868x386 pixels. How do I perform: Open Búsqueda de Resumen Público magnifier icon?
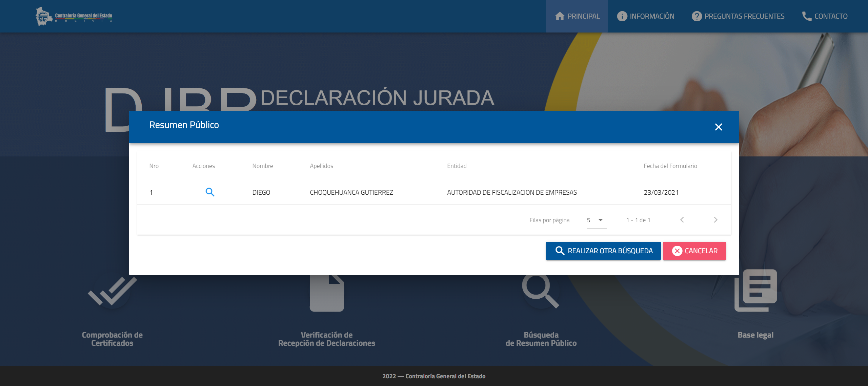(x=541, y=292)
